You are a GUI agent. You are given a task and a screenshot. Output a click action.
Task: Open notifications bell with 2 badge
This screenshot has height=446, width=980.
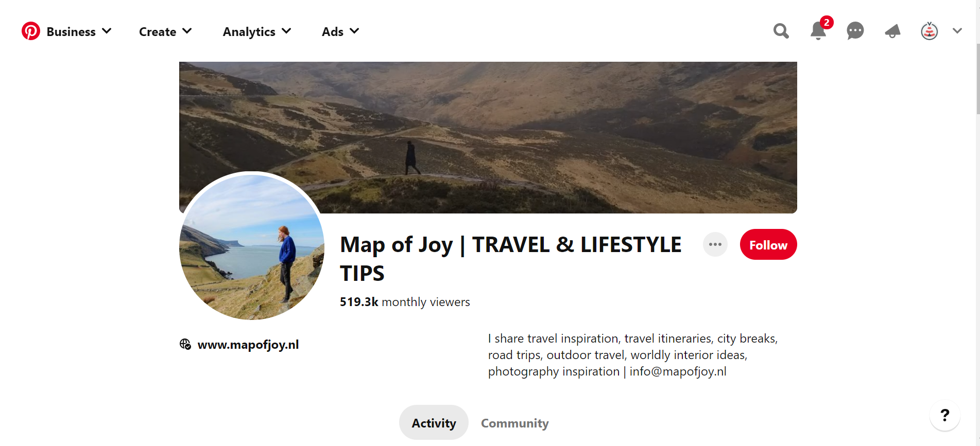(818, 31)
